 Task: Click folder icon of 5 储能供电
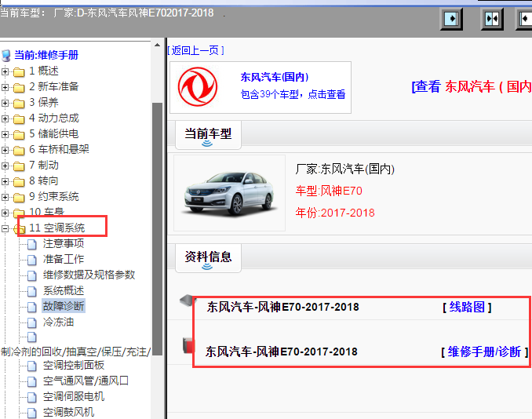[19, 134]
